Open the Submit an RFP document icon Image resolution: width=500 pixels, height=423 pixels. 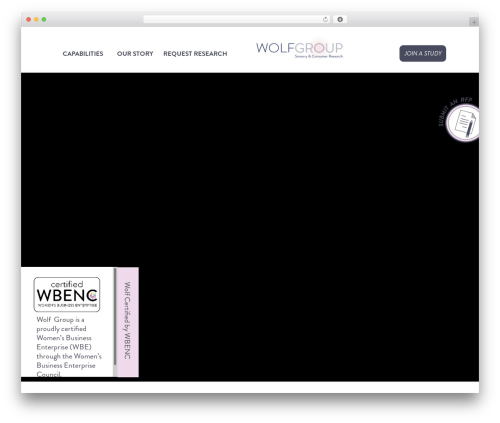(463, 123)
